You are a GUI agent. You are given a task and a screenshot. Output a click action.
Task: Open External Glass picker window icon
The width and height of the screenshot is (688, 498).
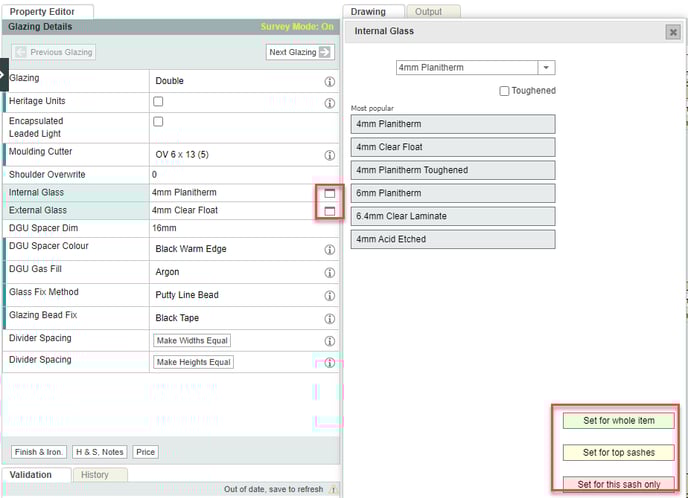click(329, 211)
